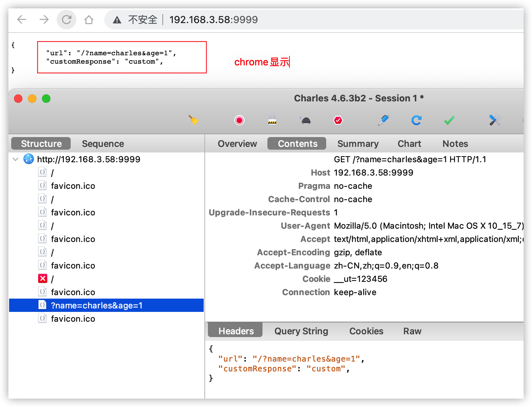Minimize the Charles window with the yellow button

tap(32, 98)
